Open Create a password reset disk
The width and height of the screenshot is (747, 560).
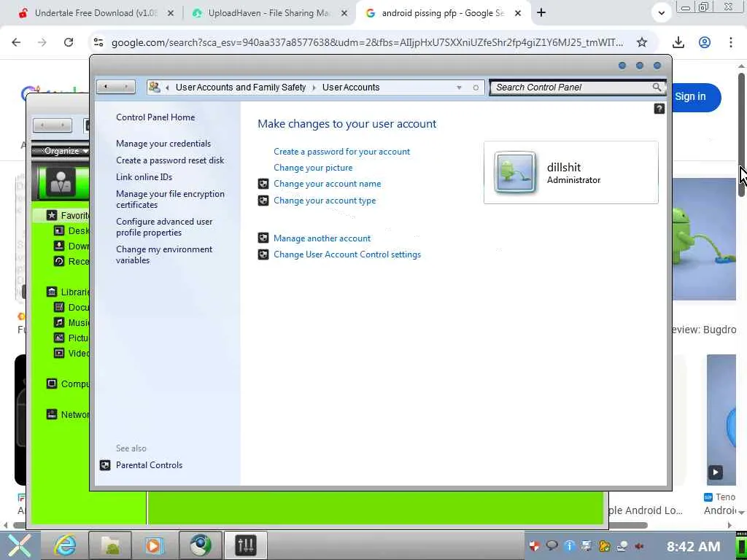coord(170,160)
